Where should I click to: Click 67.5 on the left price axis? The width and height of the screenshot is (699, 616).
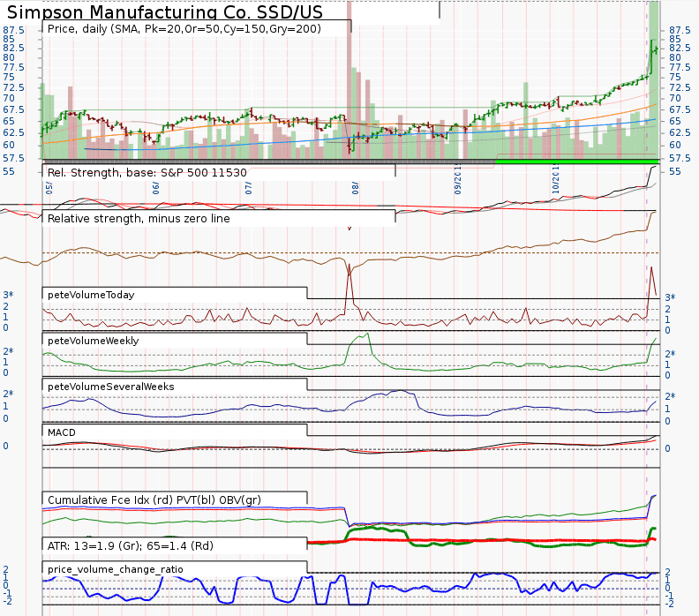(14, 109)
